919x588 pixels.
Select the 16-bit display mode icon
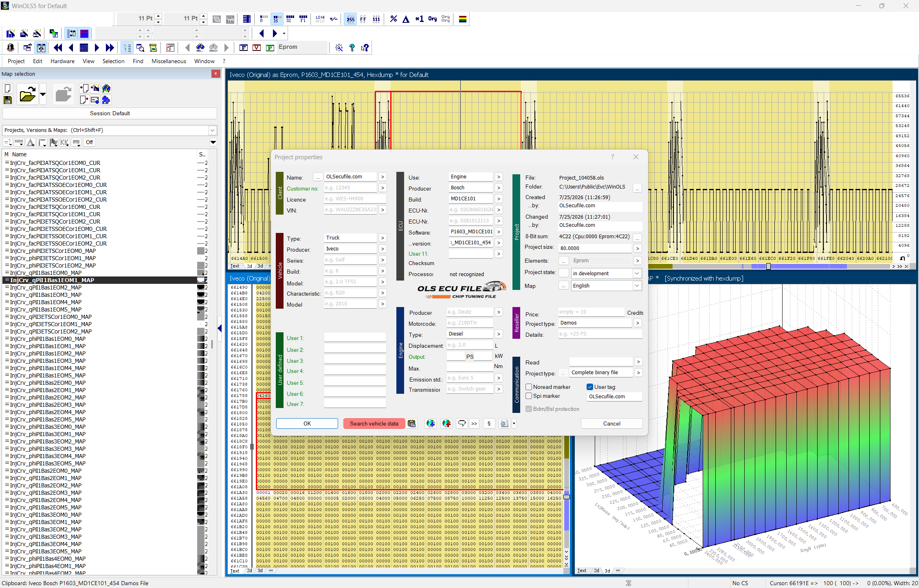point(277,19)
